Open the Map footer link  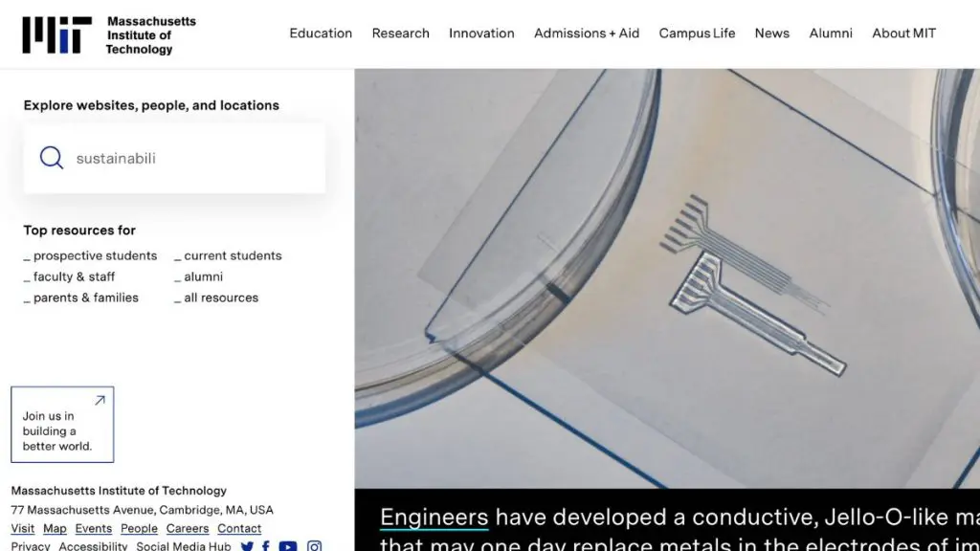(55, 528)
